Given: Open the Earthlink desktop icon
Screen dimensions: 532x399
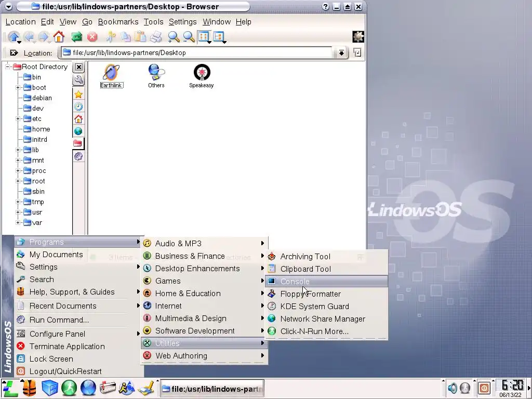Looking at the screenshot, I should [111, 76].
